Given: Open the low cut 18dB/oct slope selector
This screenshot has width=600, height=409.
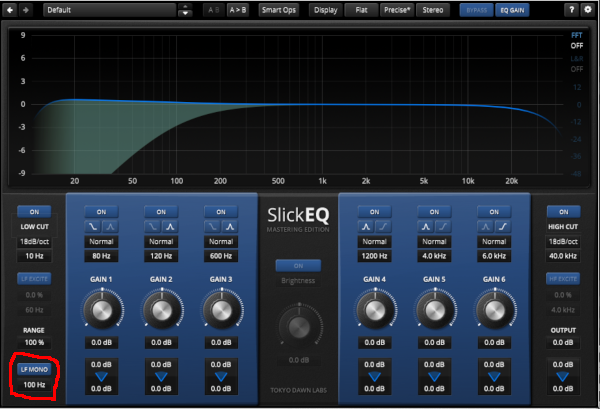Looking at the screenshot, I should [34, 242].
